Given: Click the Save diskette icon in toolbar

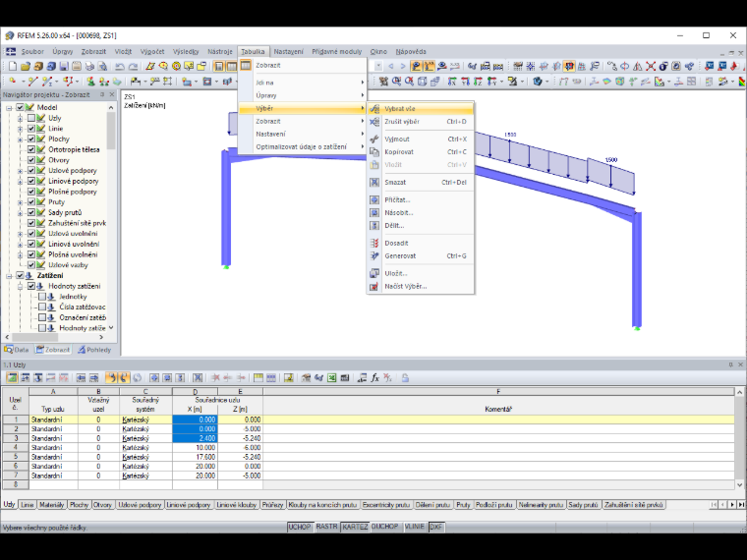Looking at the screenshot, I should [x=64, y=66].
